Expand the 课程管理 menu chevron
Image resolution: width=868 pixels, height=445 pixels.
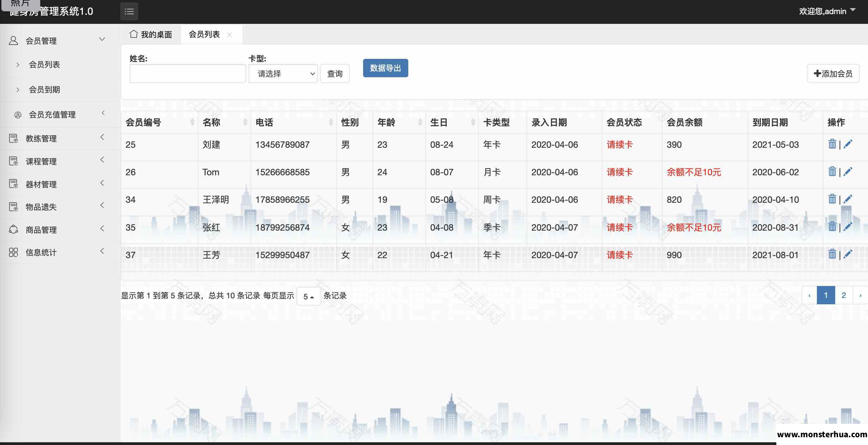coord(102,160)
